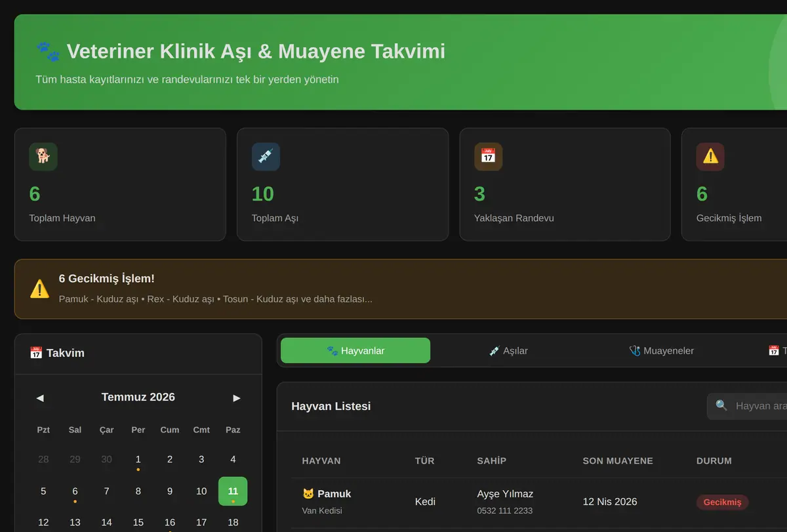Viewport: 787px width, 532px height.
Task: Click the Toplam Hayvan label
Action: click(62, 218)
